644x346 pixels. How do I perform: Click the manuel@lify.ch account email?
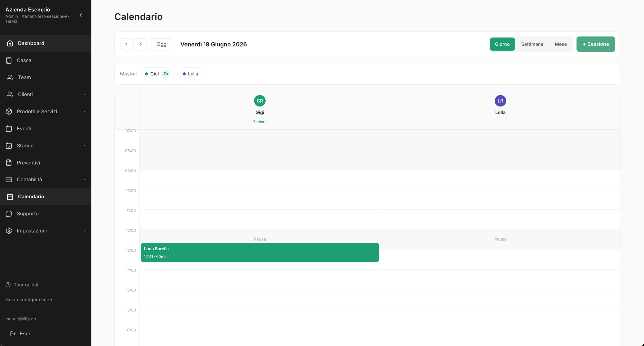pos(20,319)
